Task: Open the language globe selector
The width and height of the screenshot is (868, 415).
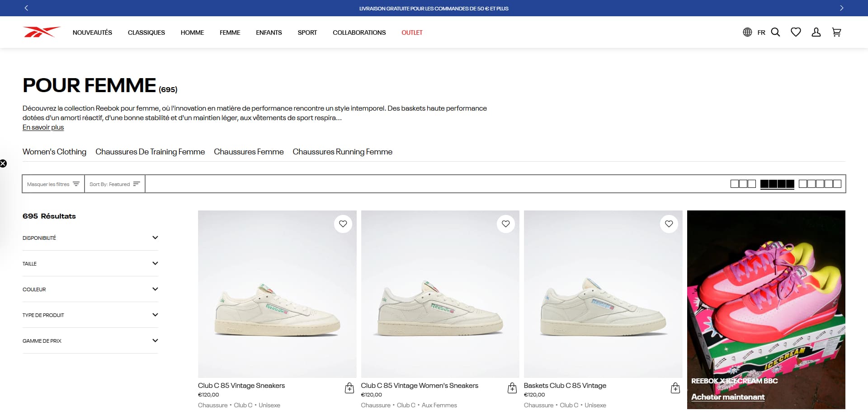Action: pos(747,32)
